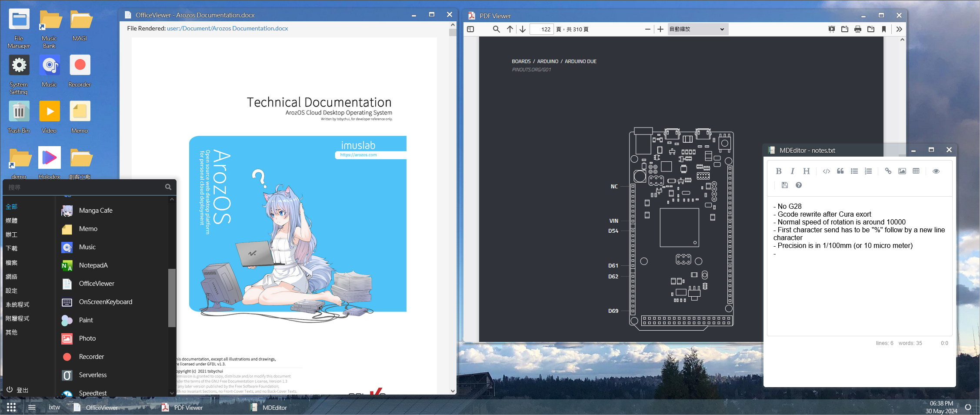Screen dimensions: 980x415
Task: Click the Bold icon in MDEditor
Action: tap(778, 171)
